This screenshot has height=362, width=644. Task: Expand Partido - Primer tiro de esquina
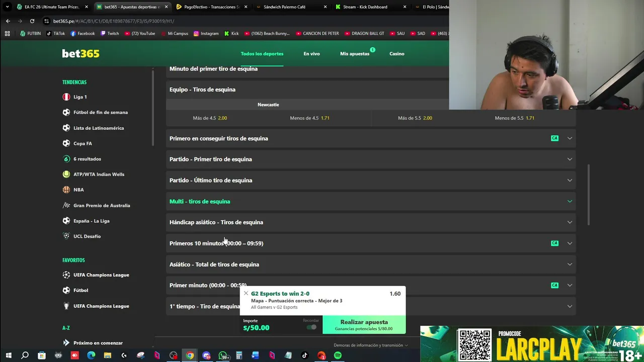click(371, 159)
